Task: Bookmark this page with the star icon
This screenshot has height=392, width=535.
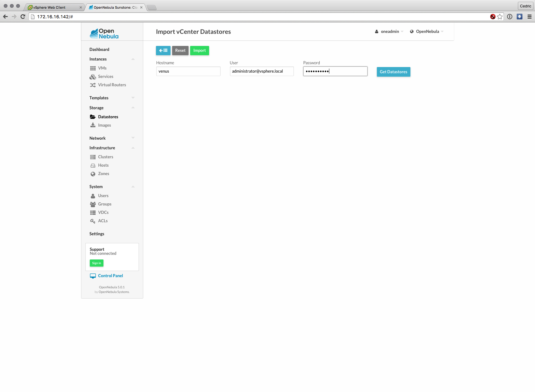Action: (500, 17)
